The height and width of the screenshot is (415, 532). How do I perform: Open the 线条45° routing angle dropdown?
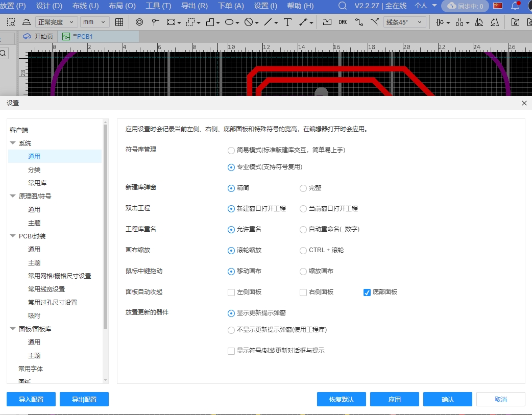404,22
